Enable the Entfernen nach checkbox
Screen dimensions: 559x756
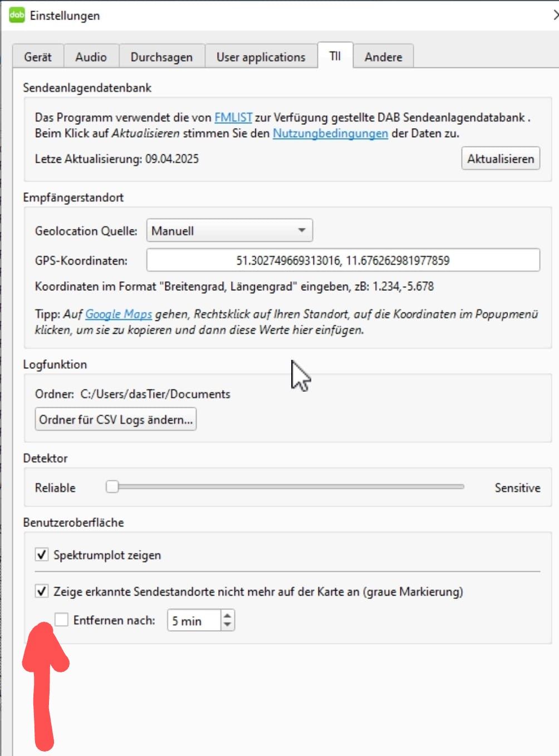click(61, 620)
